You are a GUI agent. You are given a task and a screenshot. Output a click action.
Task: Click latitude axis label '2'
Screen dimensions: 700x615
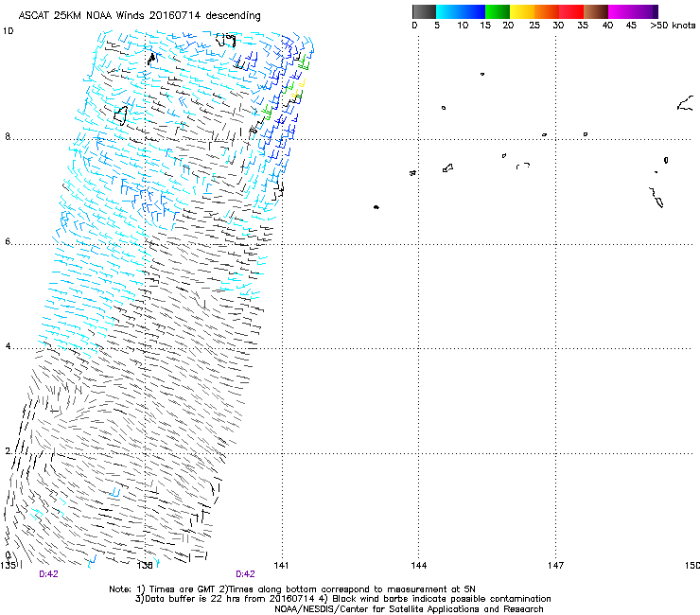(8, 451)
